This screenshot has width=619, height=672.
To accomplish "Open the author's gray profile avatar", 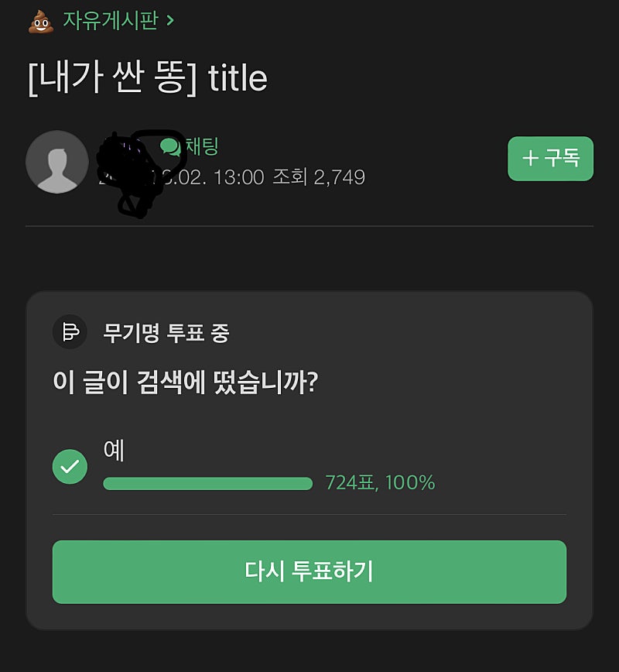I will (x=56, y=162).
